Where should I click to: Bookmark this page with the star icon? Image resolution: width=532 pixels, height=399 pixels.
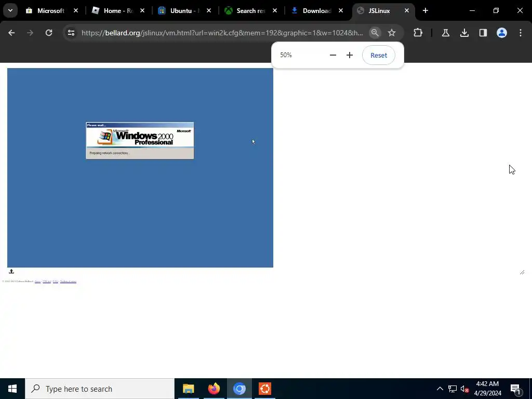(x=392, y=33)
